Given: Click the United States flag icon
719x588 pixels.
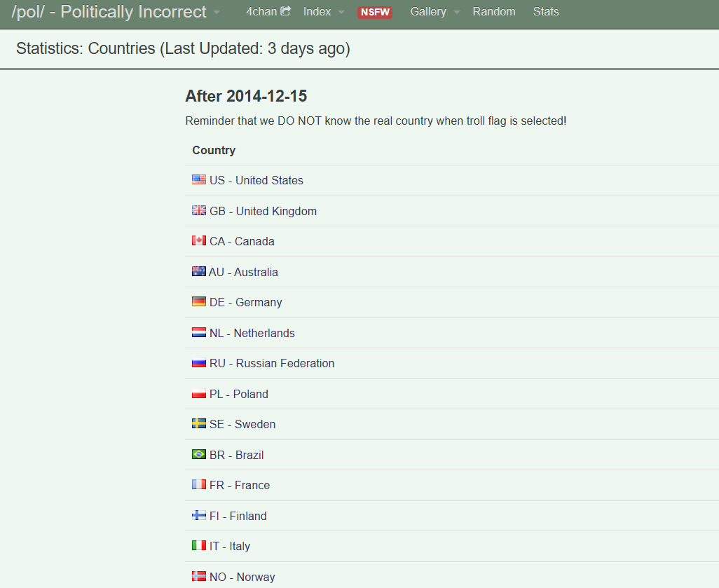Looking at the screenshot, I should click(x=198, y=179).
